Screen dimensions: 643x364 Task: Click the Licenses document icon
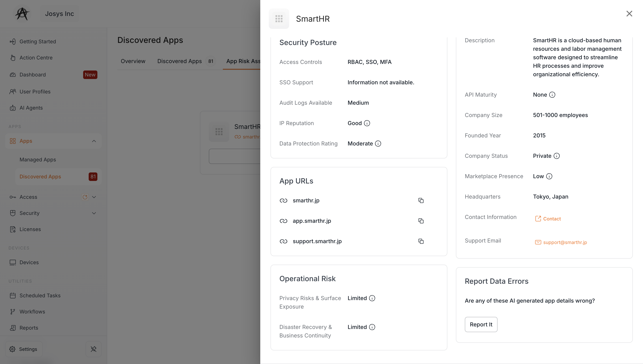click(13, 230)
